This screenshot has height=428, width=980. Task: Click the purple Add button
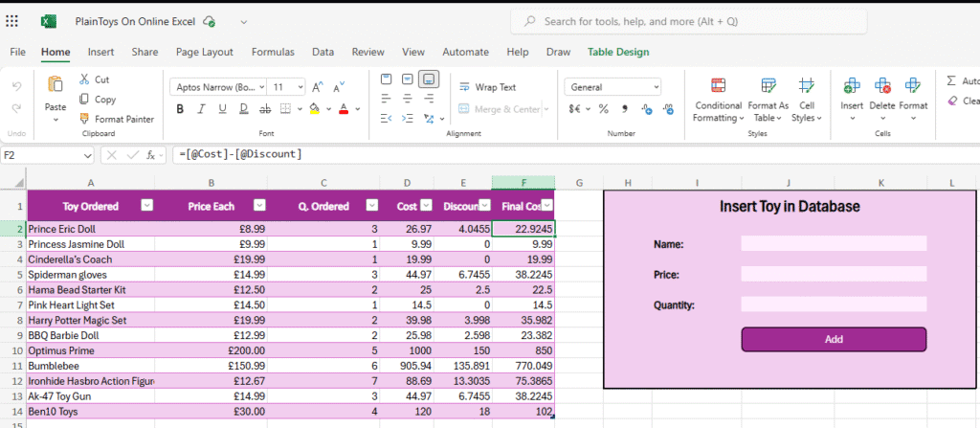(x=833, y=339)
